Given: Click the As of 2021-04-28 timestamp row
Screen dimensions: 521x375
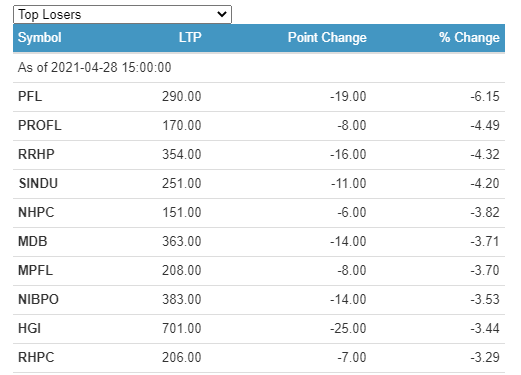Looking at the screenshot, I should tap(259, 68).
